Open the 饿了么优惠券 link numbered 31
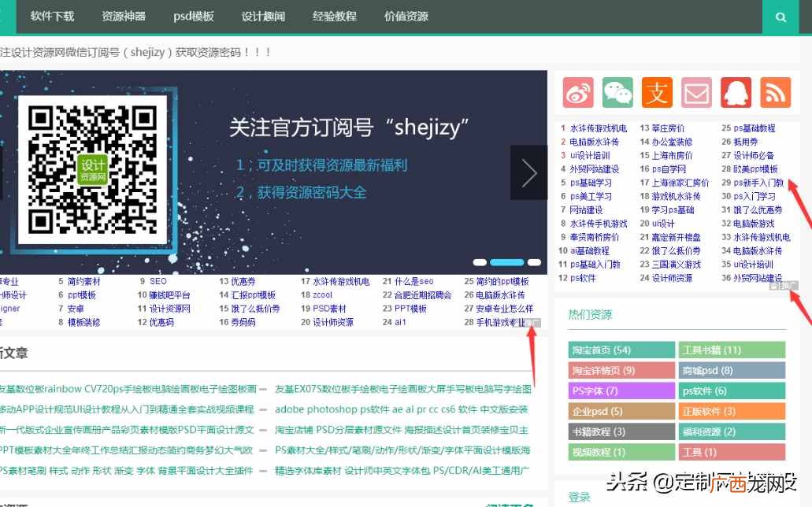This screenshot has height=507, width=812. (758, 209)
